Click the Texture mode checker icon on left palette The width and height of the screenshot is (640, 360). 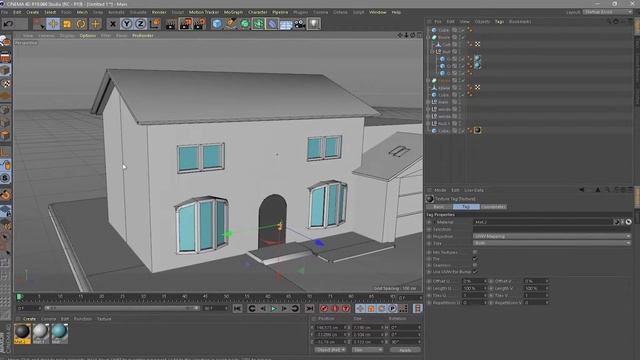click(5, 84)
